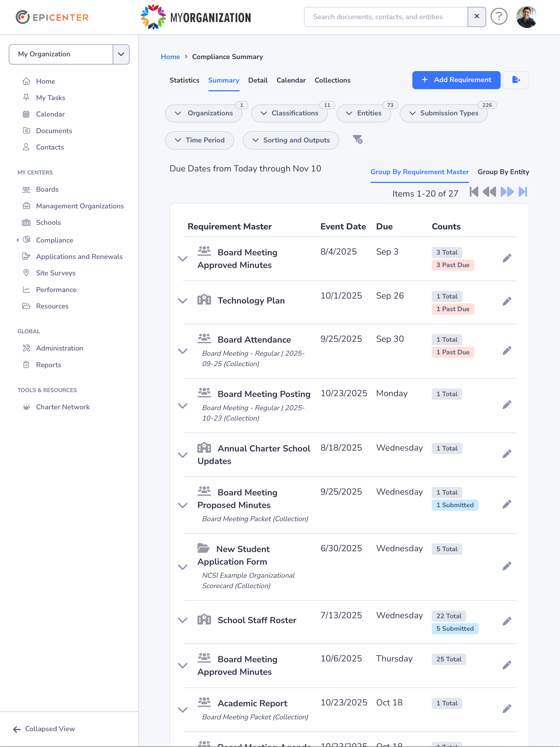Image resolution: width=560 pixels, height=747 pixels.
Task: Edit the School Staff Roster requirement
Action: (x=507, y=621)
